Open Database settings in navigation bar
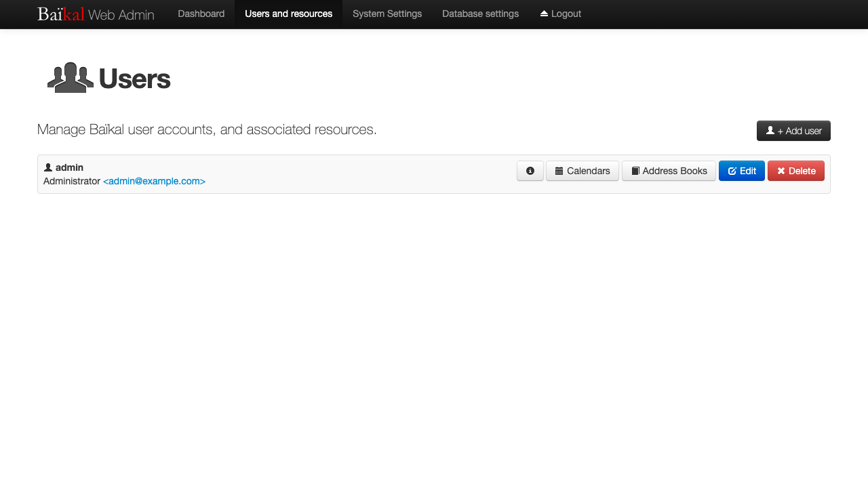 pos(480,14)
